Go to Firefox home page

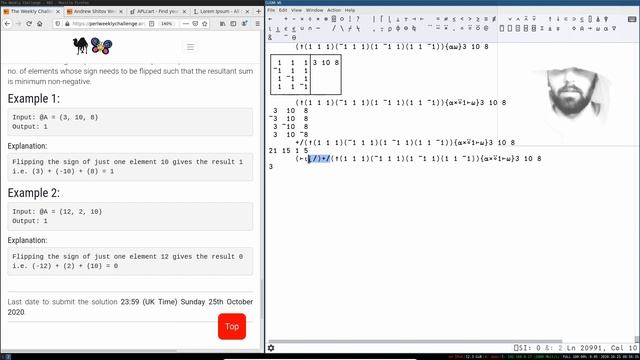click(x=40, y=24)
